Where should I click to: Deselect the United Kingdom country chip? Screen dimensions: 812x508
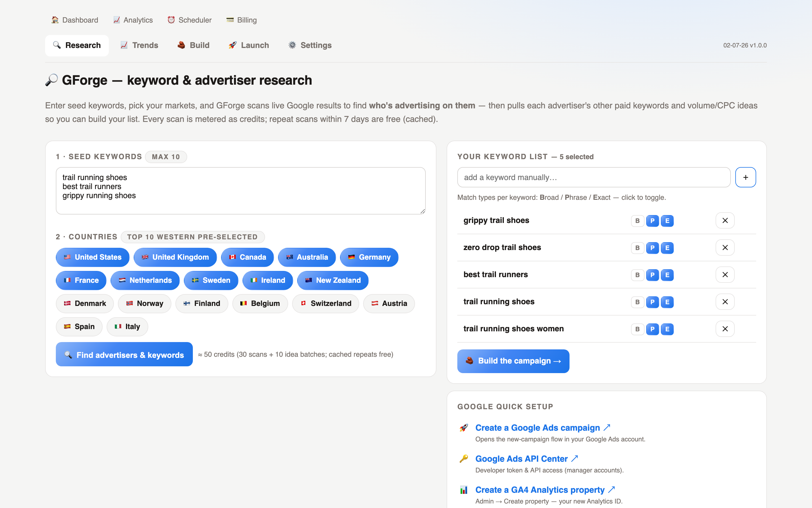pos(175,257)
